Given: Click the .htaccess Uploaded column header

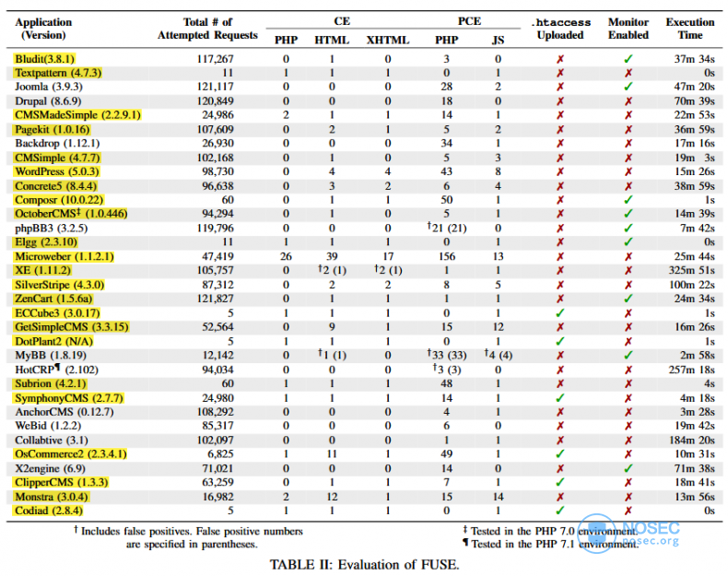Looking at the screenshot, I should click(x=561, y=29).
